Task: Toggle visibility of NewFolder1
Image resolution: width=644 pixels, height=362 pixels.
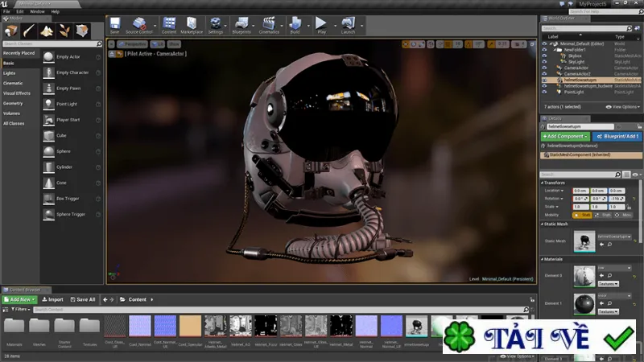Action: 544,50
